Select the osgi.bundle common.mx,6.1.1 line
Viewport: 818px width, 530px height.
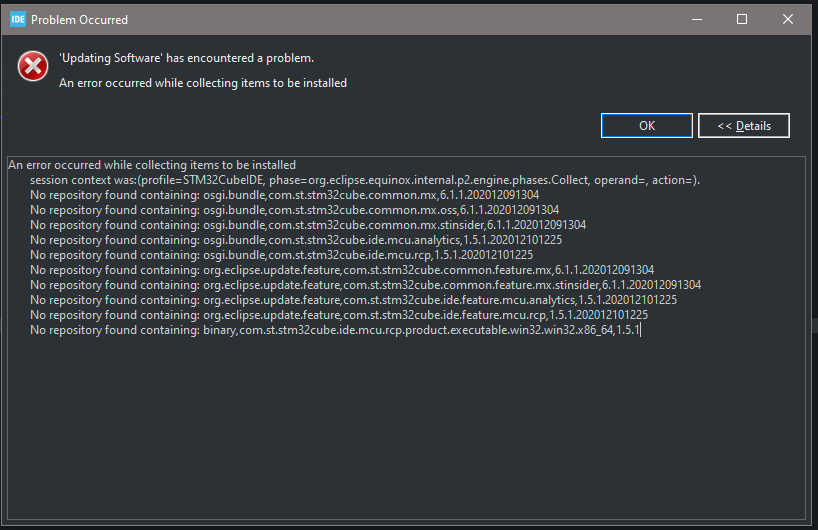[x=284, y=195]
